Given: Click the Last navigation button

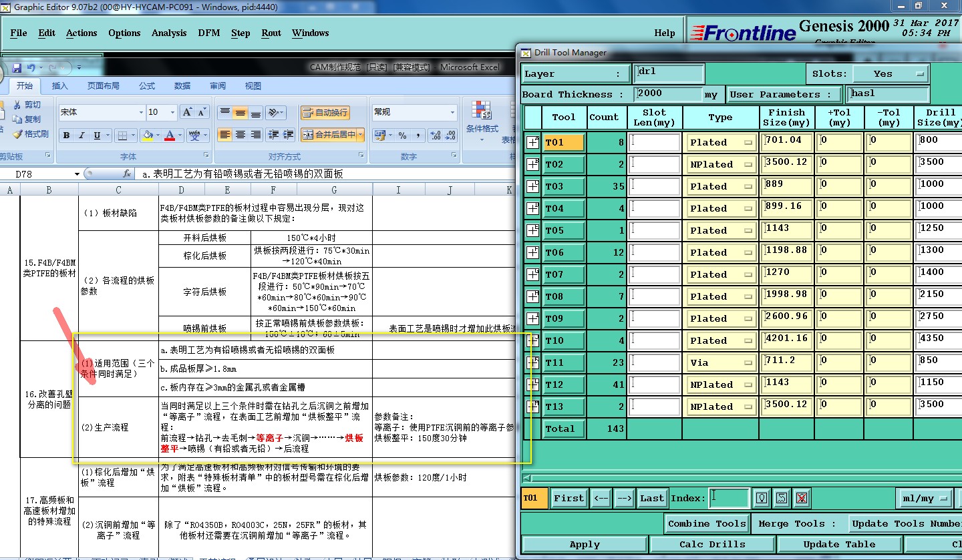Looking at the screenshot, I should tap(651, 498).
